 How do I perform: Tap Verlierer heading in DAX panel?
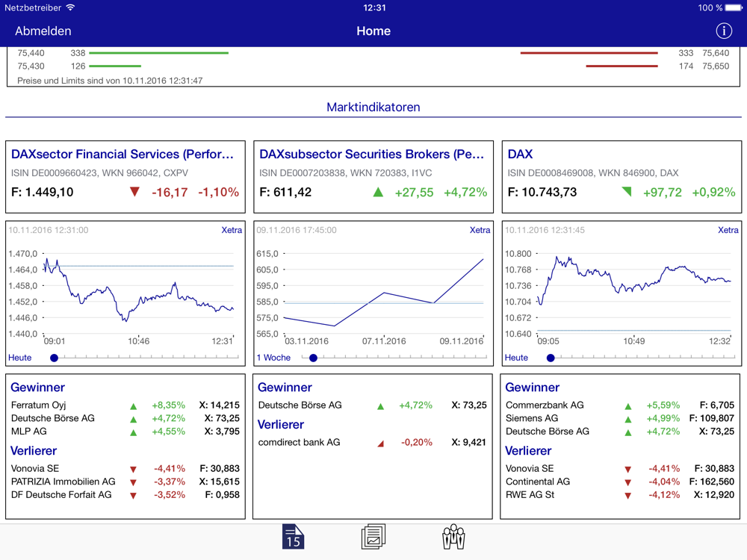[528, 450]
